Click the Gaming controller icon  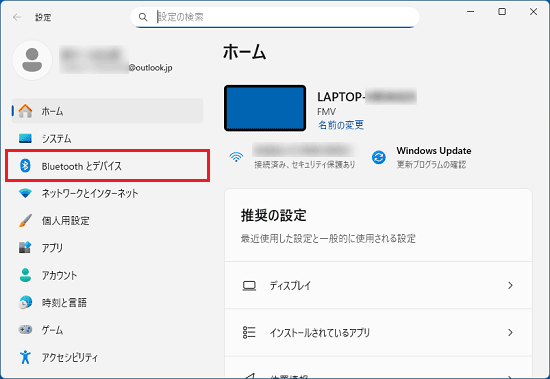click(x=25, y=330)
